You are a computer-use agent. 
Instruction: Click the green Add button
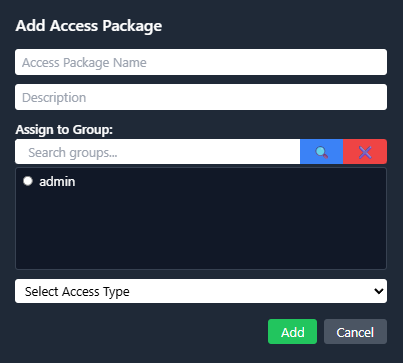(x=292, y=332)
